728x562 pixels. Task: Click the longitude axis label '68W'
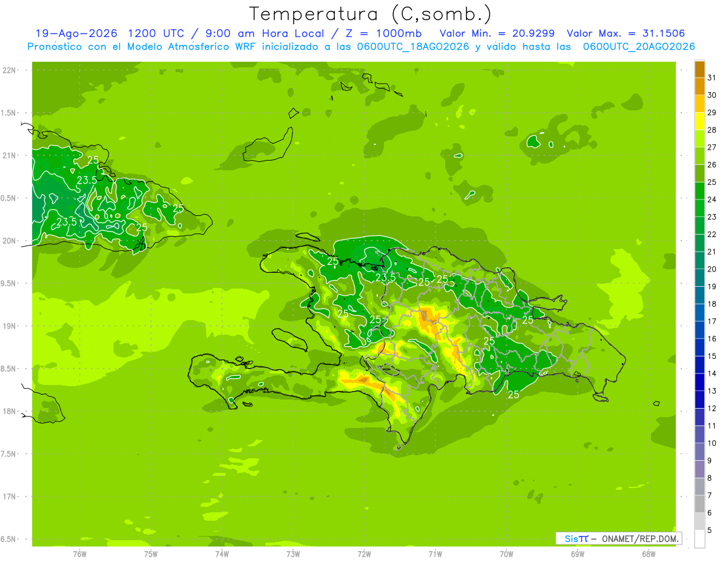pos(649,555)
